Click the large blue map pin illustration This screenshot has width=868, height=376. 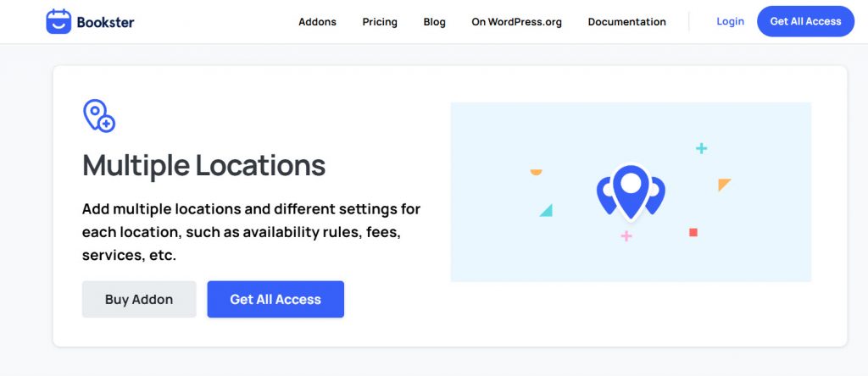631,191
